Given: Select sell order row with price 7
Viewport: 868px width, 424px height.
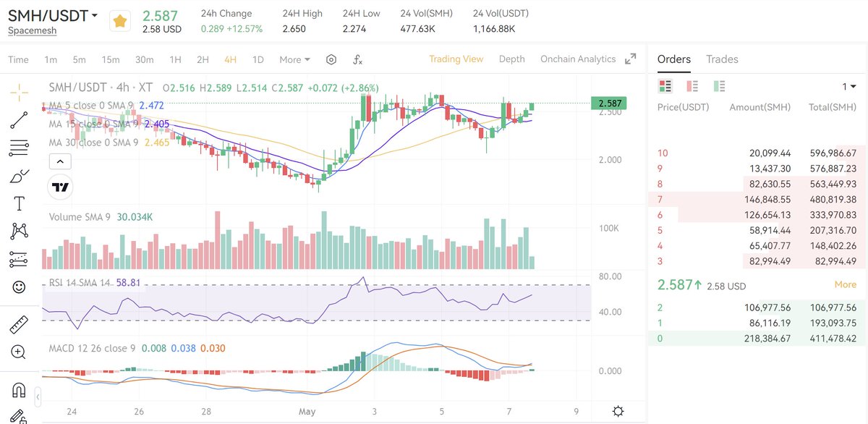Looking at the screenshot, I should point(757,199).
